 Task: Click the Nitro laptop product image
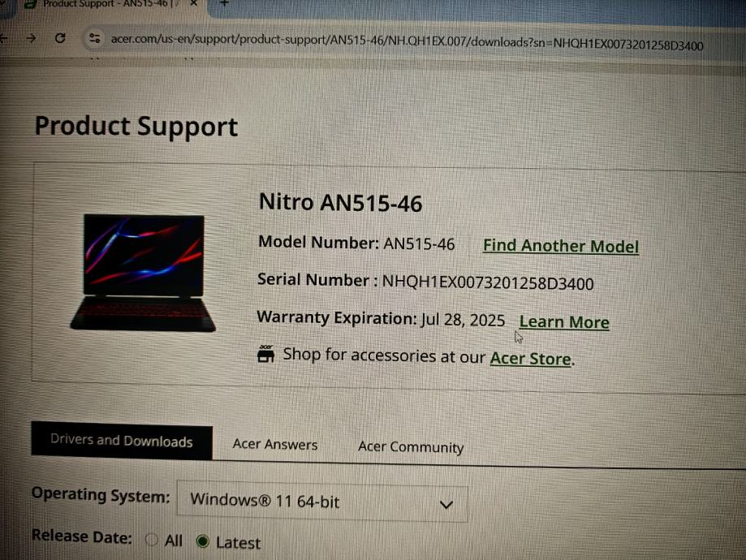pos(143,273)
